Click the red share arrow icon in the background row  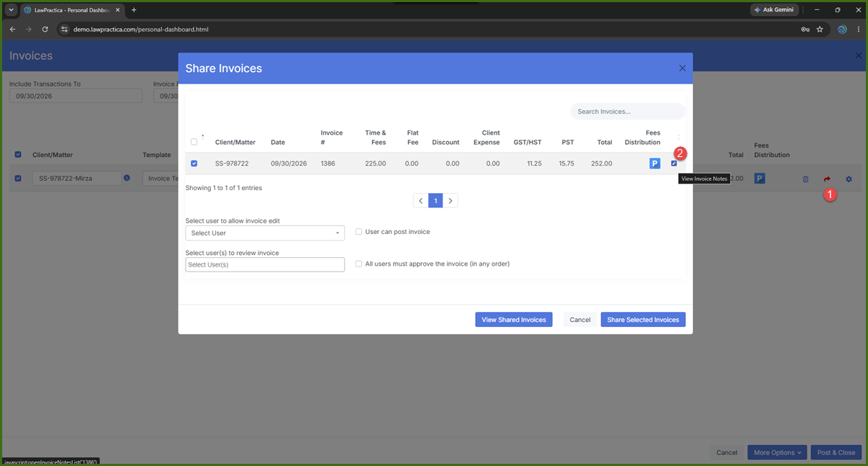click(x=827, y=179)
